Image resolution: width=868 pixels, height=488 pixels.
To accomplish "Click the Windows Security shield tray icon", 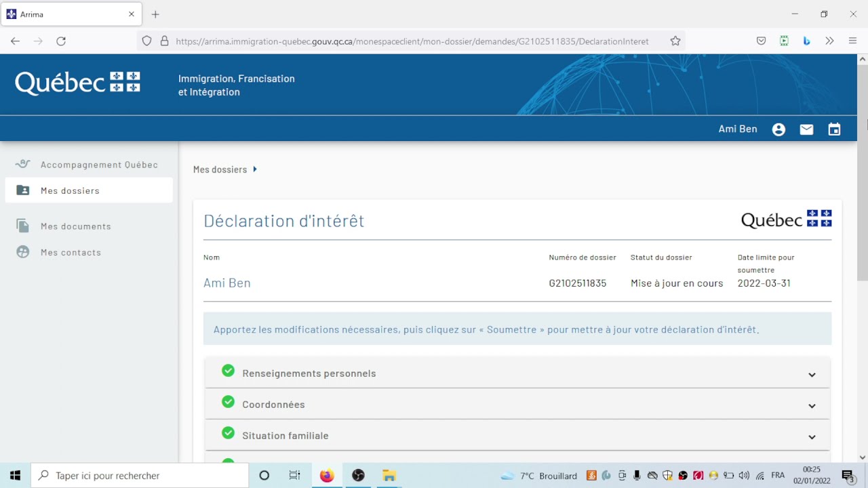I will tap(667, 476).
